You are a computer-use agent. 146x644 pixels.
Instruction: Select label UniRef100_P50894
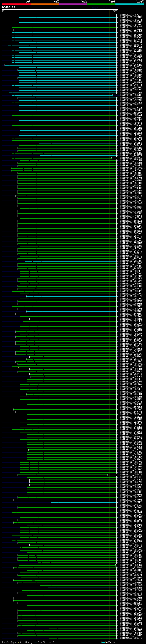click(x=131, y=178)
